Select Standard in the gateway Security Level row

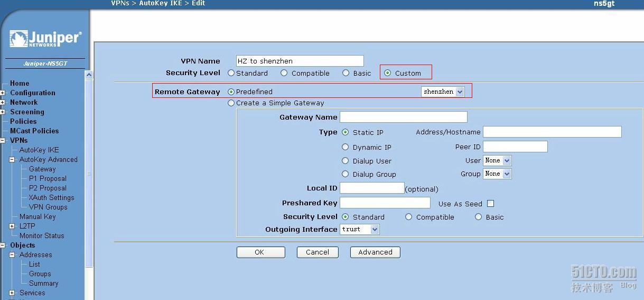point(346,217)
